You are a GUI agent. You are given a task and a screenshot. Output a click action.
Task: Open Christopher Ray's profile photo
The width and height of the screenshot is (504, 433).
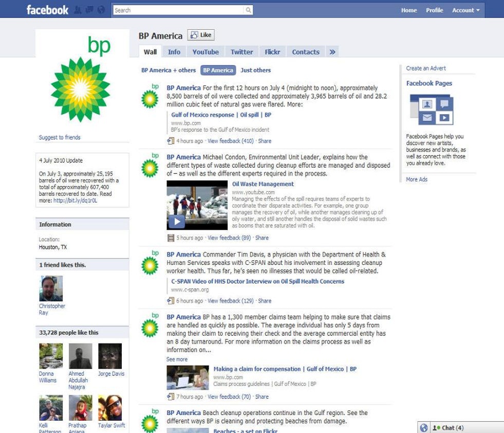click(x=51, y=288)
